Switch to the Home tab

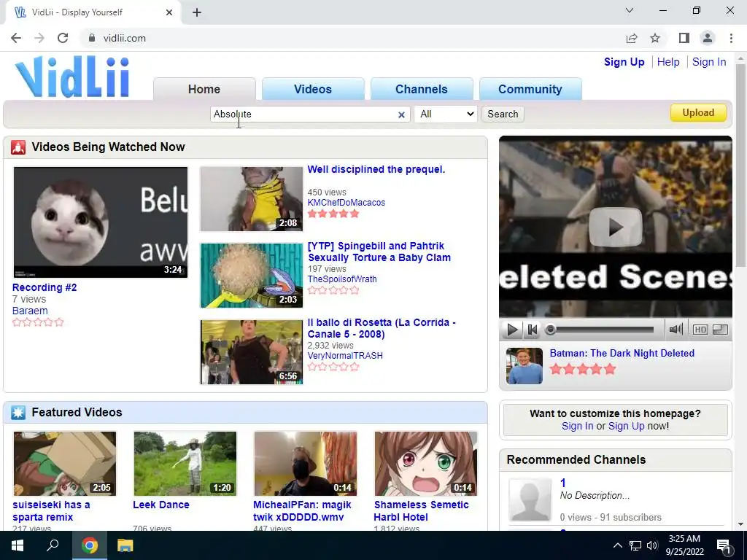[204, 89]
